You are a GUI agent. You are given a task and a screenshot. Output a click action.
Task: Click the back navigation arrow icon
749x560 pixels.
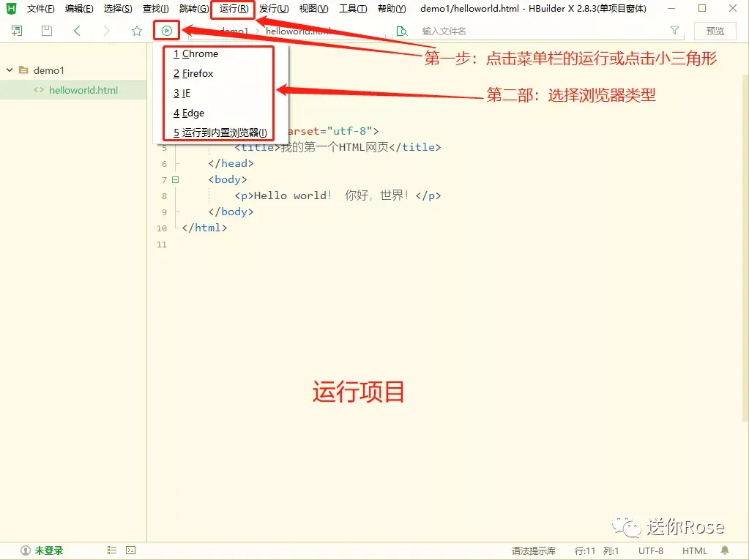point(76,31)
